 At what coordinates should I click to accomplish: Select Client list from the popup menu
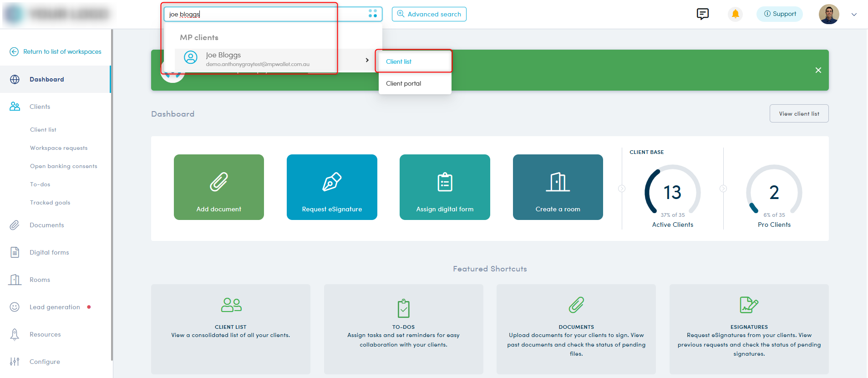coord(399,61)
